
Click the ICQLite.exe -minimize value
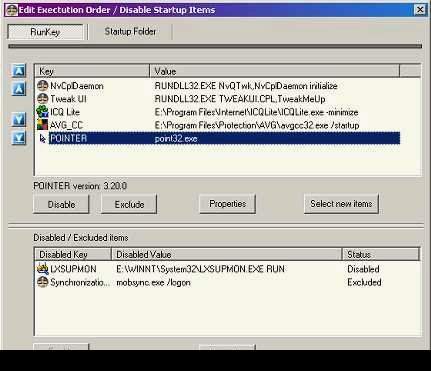pos(257,112)
